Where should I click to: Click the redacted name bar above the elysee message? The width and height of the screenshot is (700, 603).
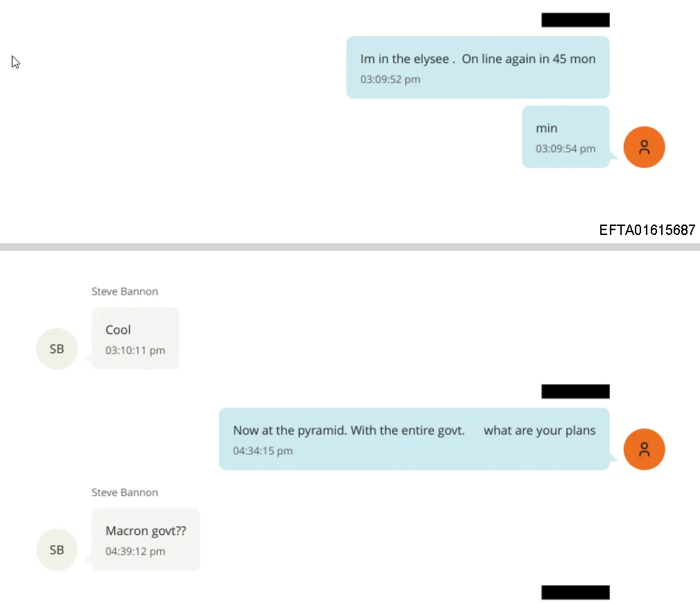[x=575, y=20]
